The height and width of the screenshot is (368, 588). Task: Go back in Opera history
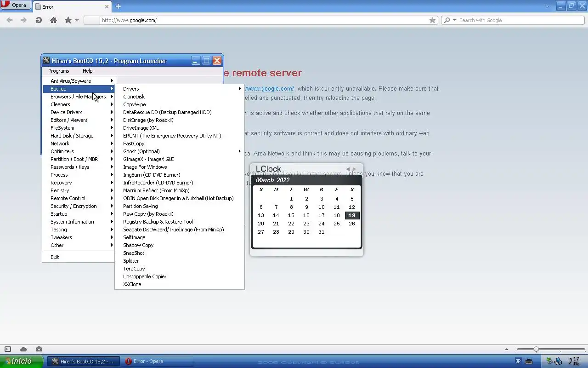pyautogui.click(x=9, y=20)
